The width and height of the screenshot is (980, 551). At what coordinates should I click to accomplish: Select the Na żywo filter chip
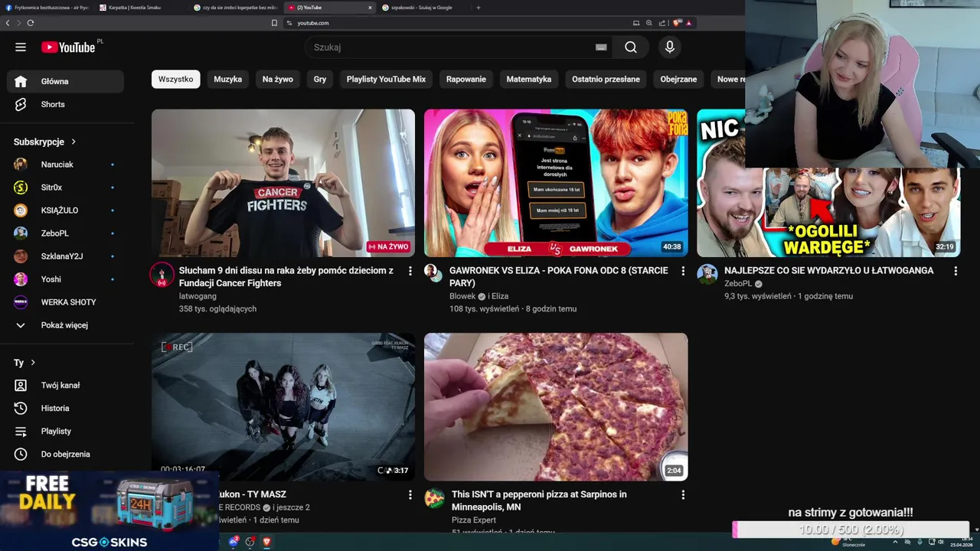coord(278,79)
